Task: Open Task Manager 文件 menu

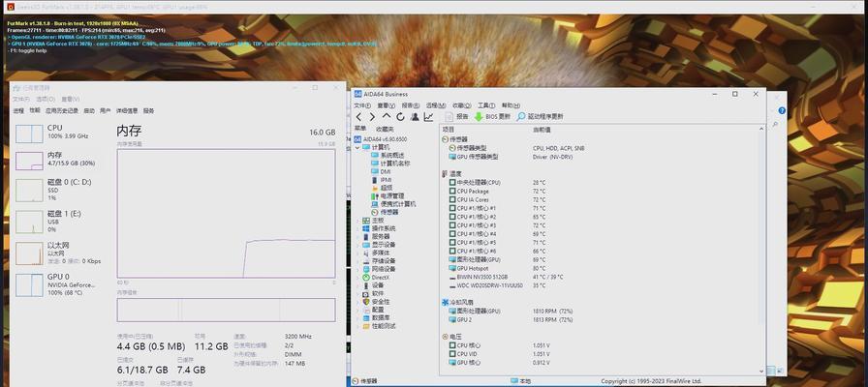Action: [21, 99]
